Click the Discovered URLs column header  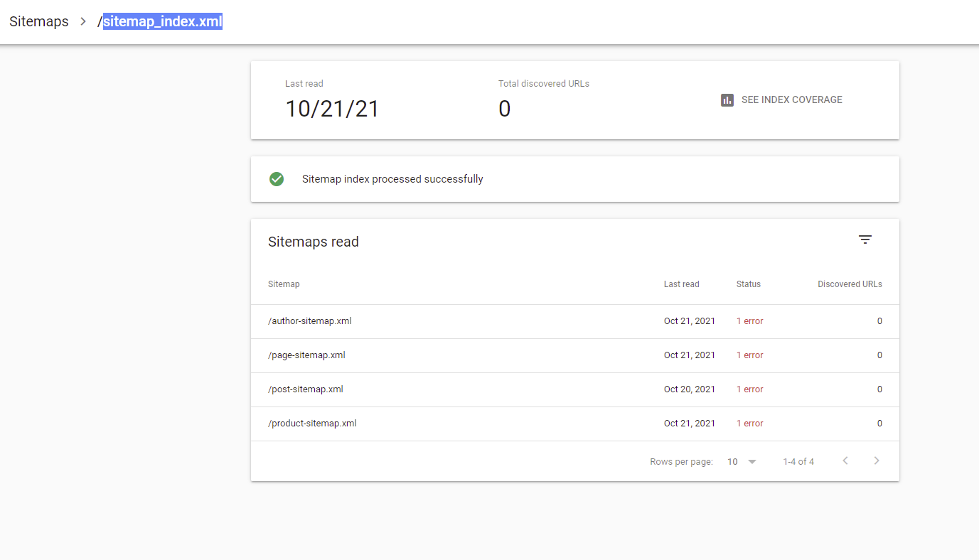coord(850,284)
